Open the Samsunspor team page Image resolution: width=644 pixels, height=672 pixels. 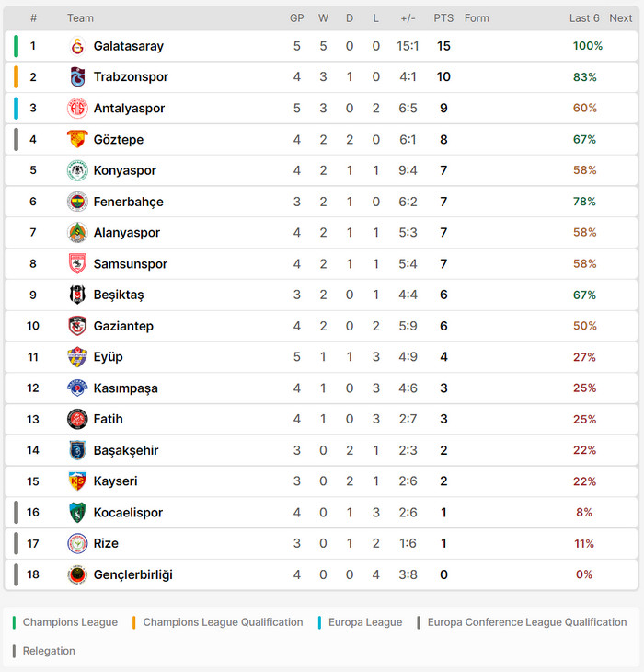coord(131,264)
